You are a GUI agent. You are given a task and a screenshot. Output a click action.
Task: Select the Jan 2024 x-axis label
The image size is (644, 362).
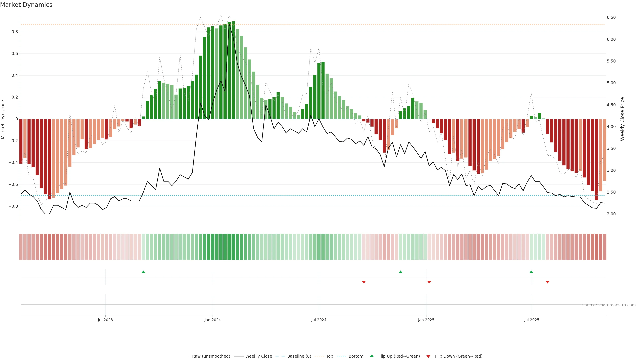coord(212,320)
